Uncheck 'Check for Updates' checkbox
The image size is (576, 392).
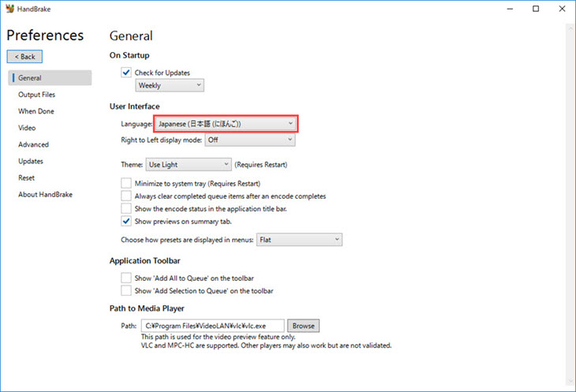point(126,73)
